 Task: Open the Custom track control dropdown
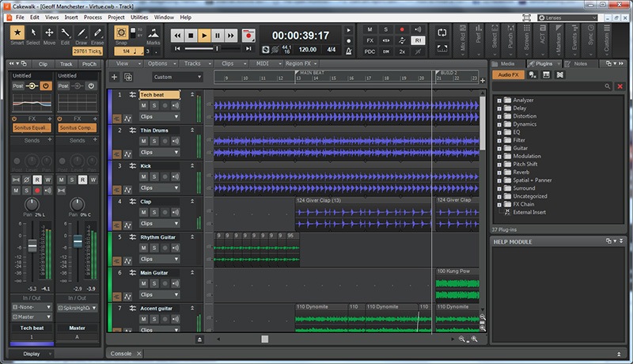177,77
